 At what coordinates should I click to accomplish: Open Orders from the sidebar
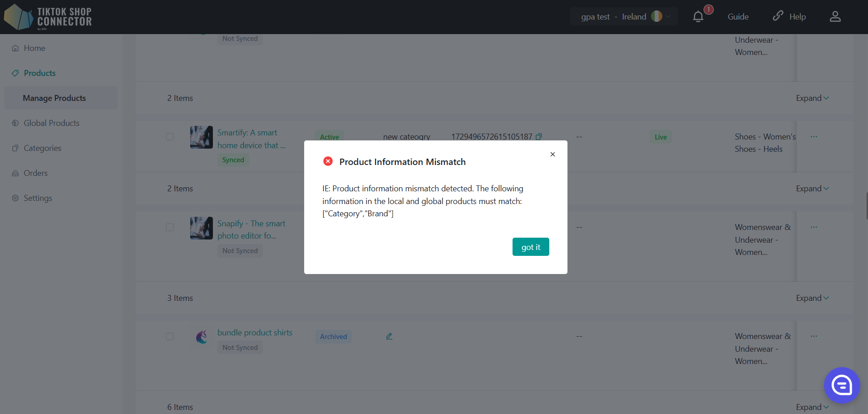[x=35, y=173]
